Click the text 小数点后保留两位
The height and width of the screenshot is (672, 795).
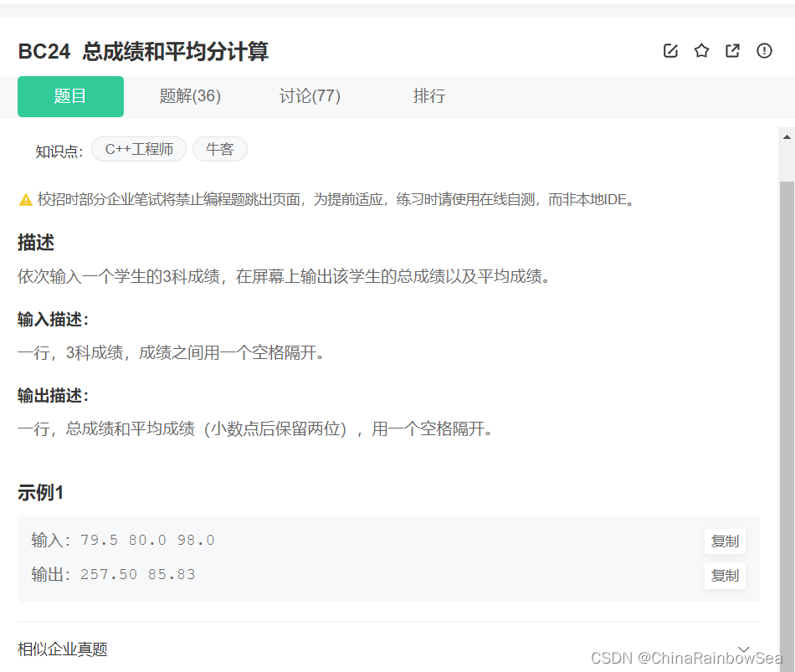(x=275, y=429)
